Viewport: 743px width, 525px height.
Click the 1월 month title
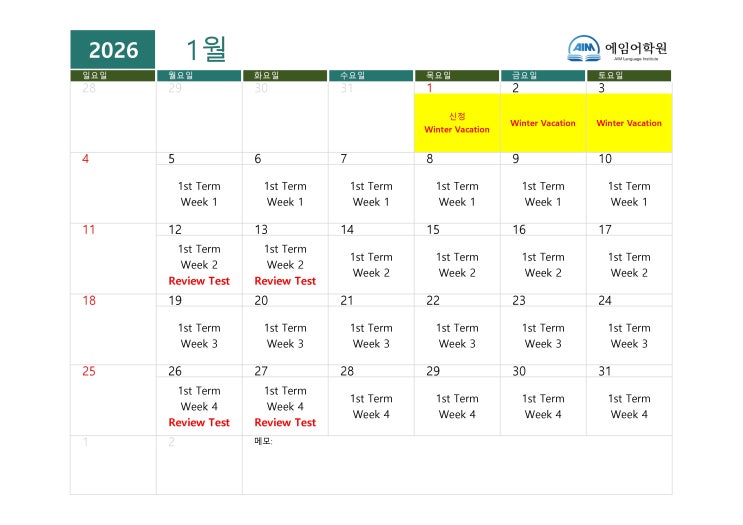coord(206,49)
